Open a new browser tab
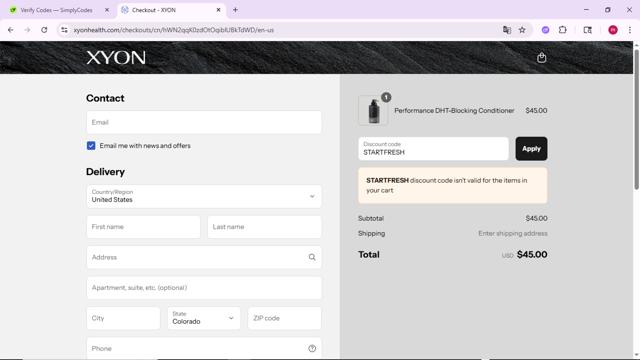This screenshot has height=360, width=640. [235, 10]
